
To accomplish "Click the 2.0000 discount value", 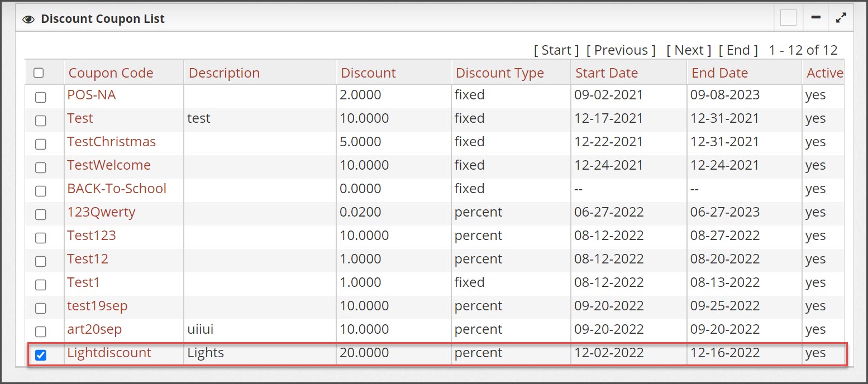I will [360, 95].
